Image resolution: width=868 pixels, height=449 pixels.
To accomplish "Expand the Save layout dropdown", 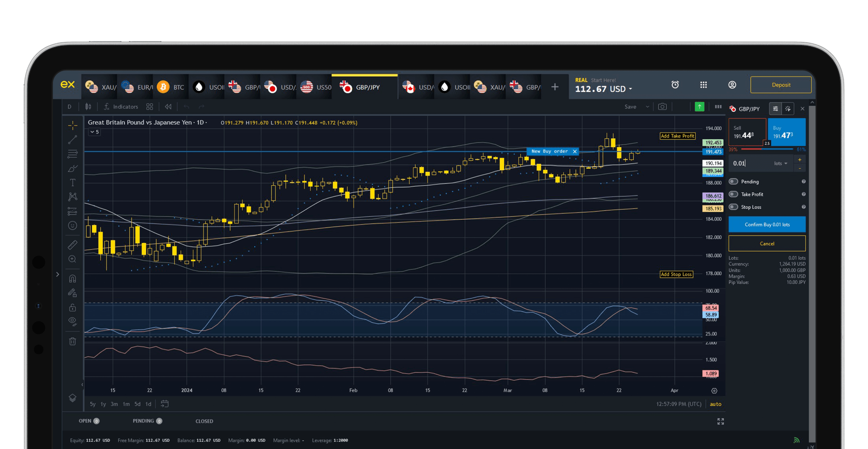I will 647,107.
